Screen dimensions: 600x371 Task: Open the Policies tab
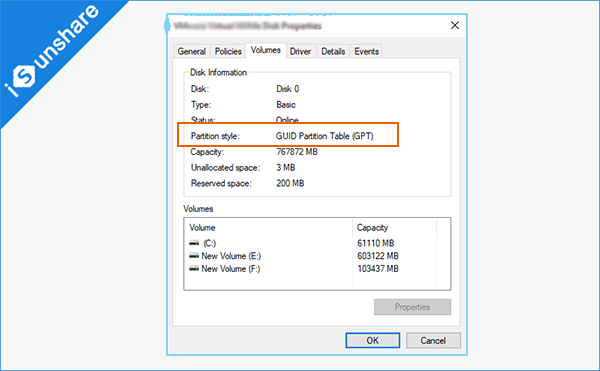[228, 51]
